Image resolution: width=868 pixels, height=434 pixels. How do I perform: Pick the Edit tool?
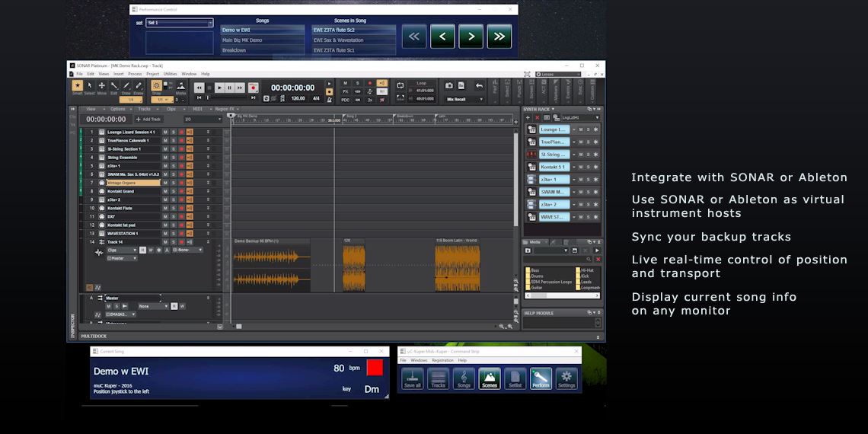tap(114, 86)
